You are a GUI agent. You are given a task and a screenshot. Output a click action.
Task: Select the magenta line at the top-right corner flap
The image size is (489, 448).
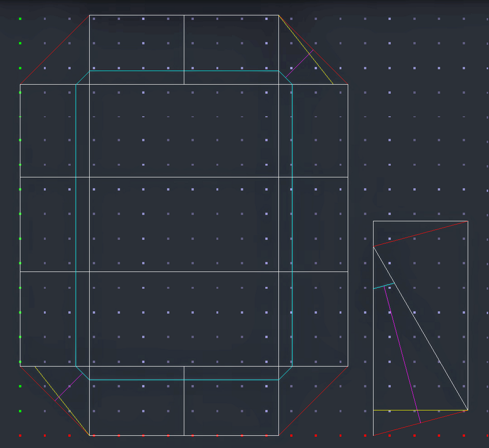coord(300,64)
